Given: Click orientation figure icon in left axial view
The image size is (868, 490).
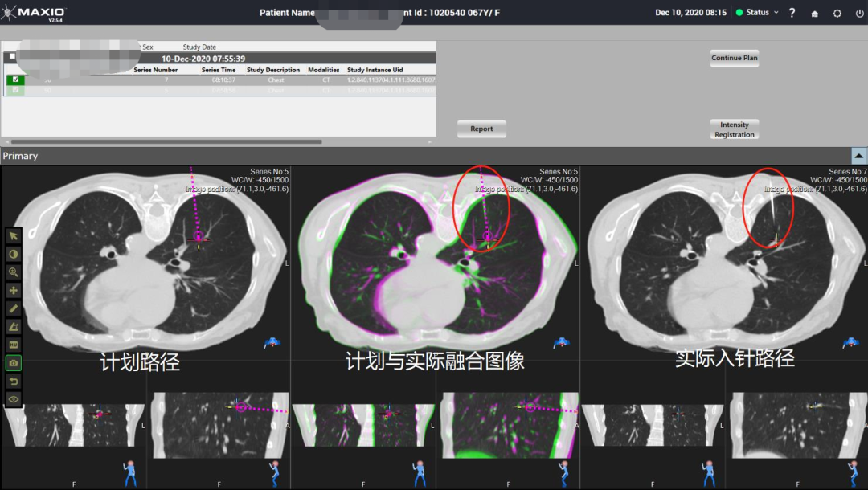Looking at the screenshot, I should tap(272, 344).
